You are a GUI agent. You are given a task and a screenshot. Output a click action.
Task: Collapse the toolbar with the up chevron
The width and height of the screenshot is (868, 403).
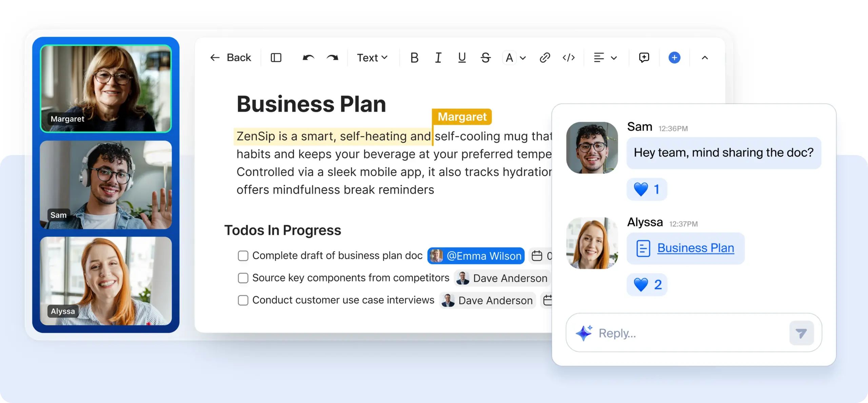[705, 58]
